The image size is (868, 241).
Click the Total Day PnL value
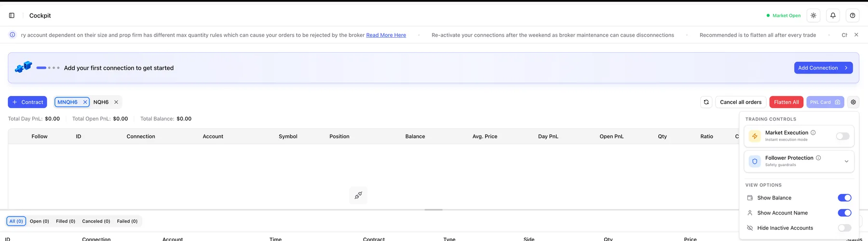point(53,118)
